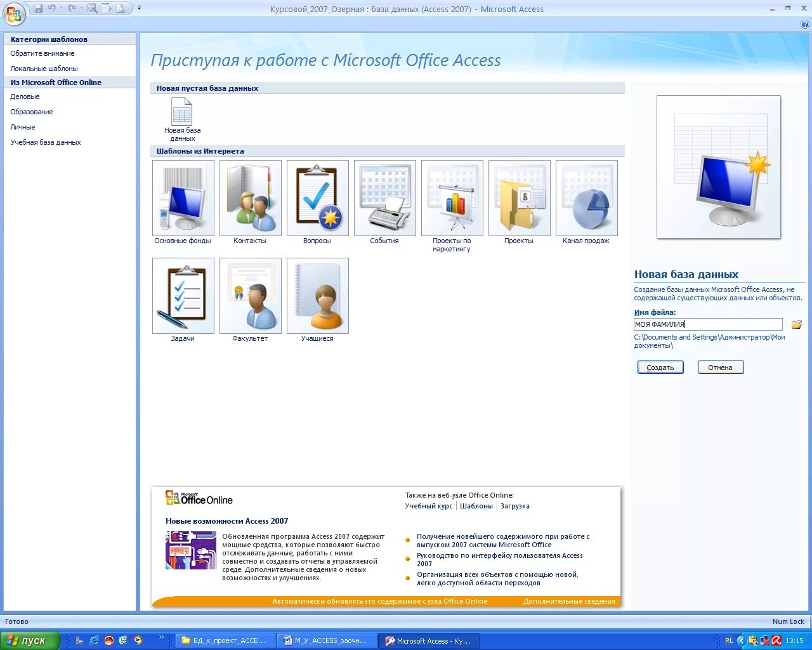This screenshot has width=812, height=650.
Task: Select Учебная база данных category
Action: 46,142
